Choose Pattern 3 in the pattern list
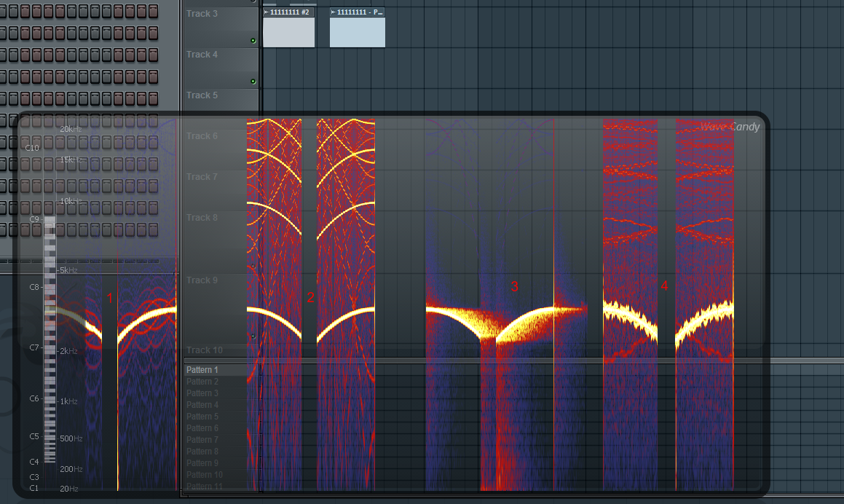 coord(222,393)
